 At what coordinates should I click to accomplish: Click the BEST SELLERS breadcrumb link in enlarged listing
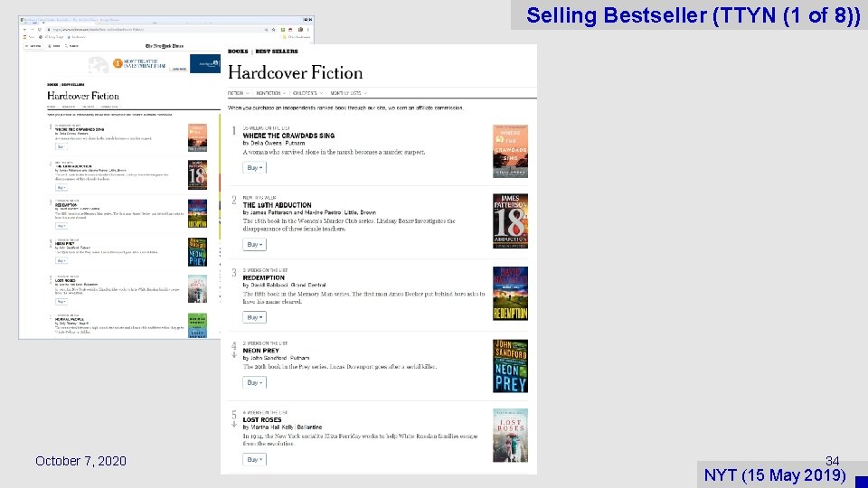click(x=277, y=52)
